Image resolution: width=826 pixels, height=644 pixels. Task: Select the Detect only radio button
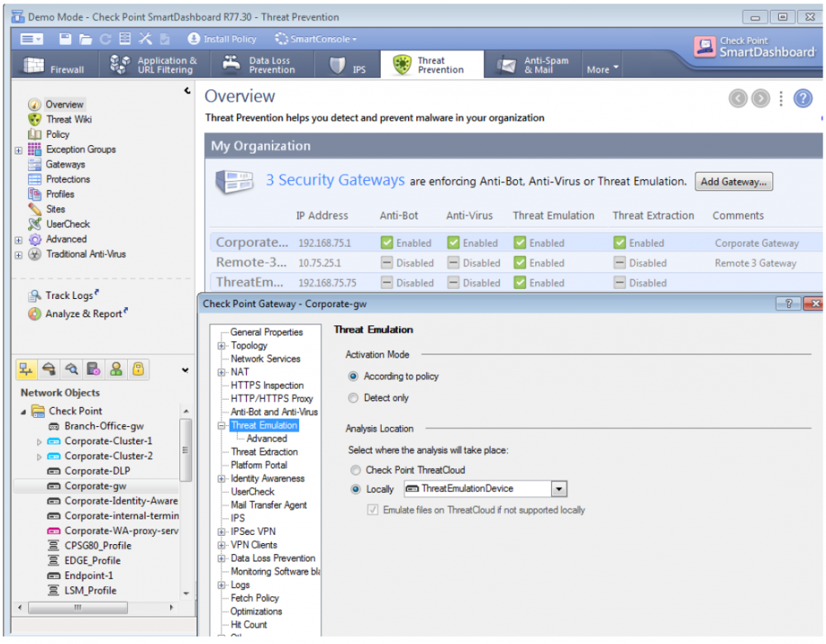pos(354,398)
